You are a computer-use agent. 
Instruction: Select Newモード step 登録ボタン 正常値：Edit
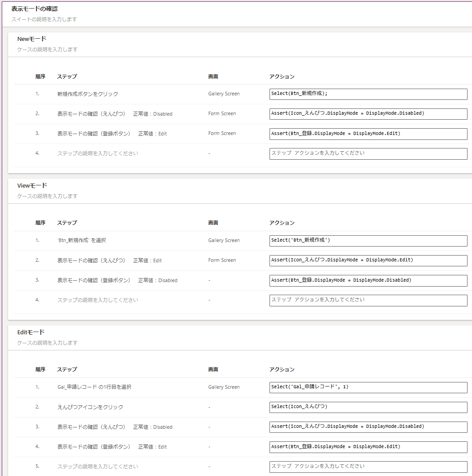tap(112, 134)
